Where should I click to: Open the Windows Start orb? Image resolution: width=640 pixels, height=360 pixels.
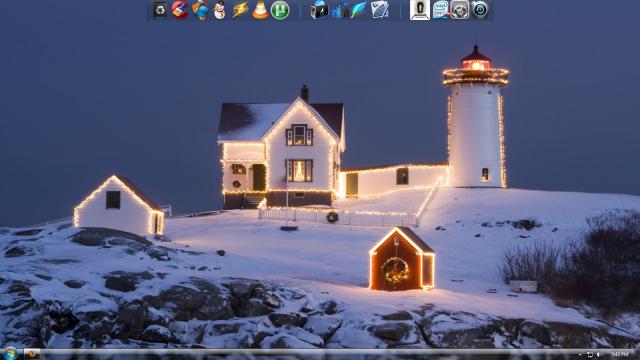click(x=10, y=353)
